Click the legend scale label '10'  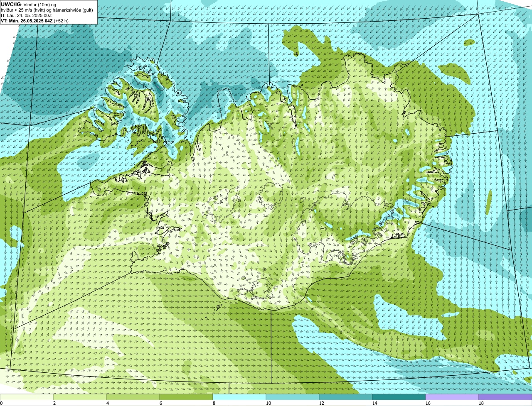(268, 403)
